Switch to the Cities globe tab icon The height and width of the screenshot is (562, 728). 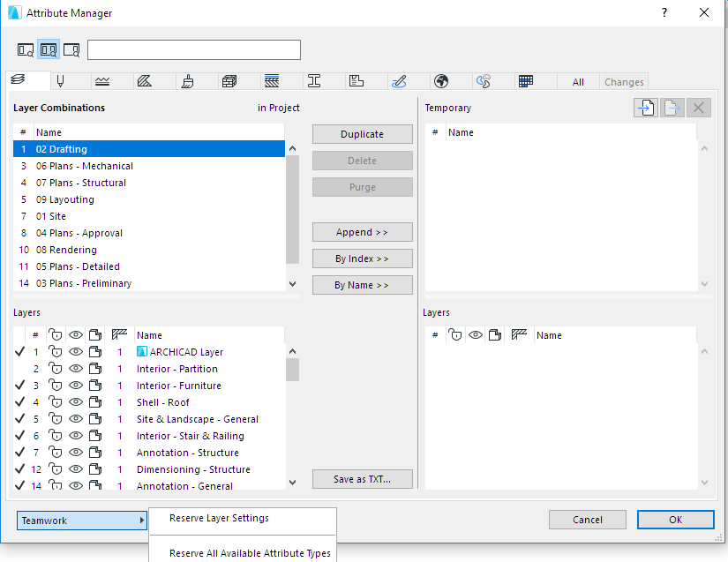441,81
